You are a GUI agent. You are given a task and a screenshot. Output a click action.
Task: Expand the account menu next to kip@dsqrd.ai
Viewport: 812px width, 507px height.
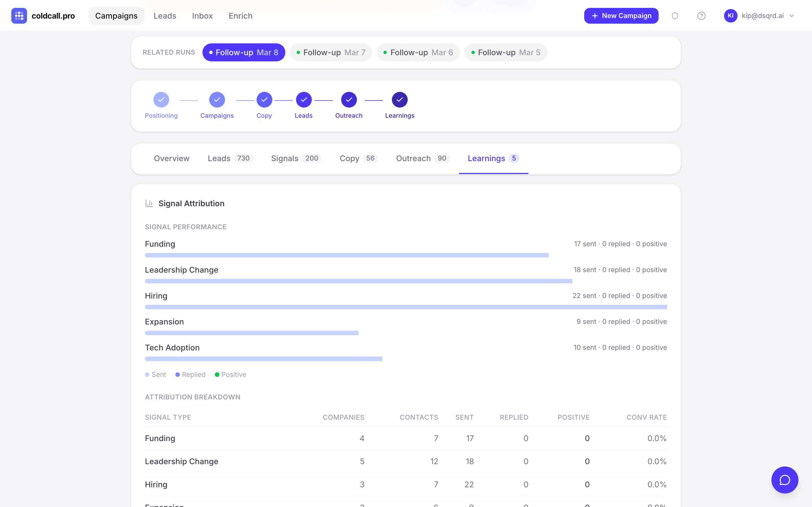tap(793, 15)
